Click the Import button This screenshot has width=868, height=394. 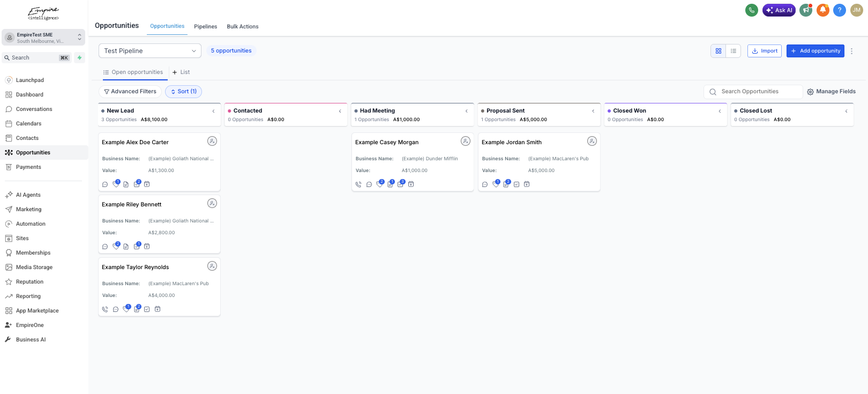[765, 51]
